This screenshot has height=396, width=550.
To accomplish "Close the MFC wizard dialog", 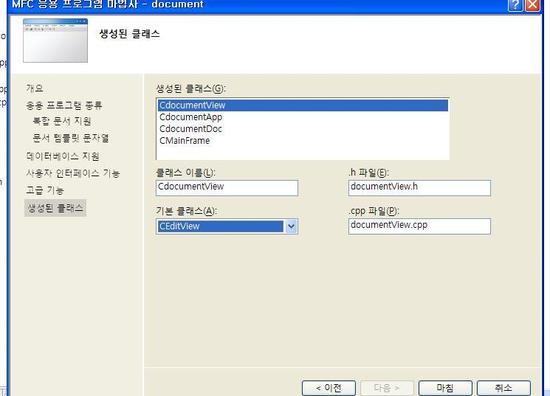I will point(532,5).
